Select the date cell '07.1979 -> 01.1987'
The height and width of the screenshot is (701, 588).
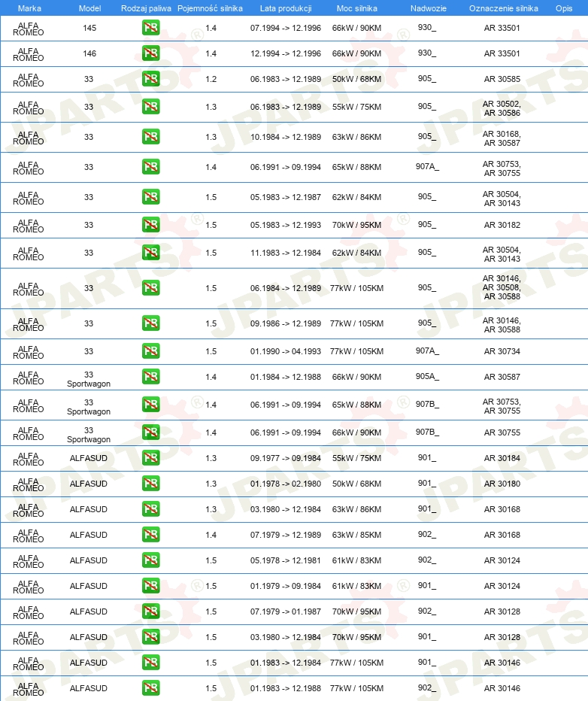[x=286, y=611]
